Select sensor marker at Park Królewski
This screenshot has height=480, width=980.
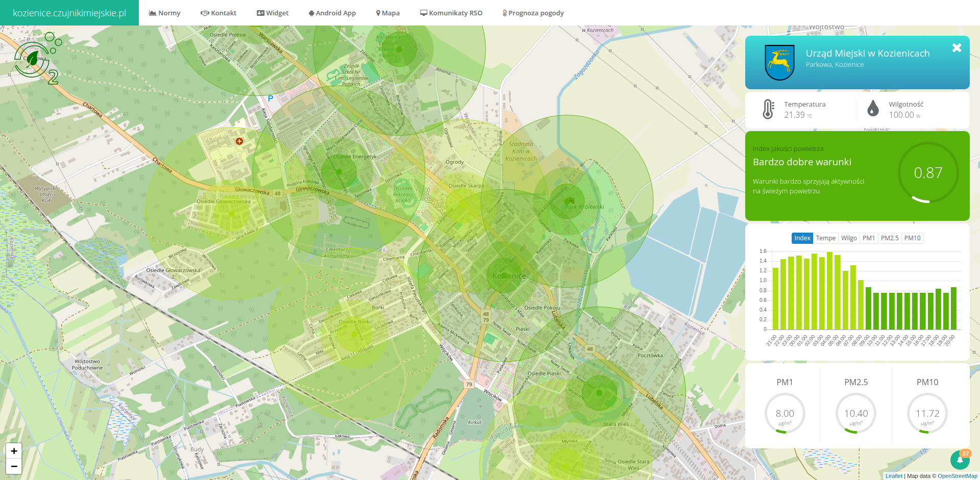(x=567, y=201)
